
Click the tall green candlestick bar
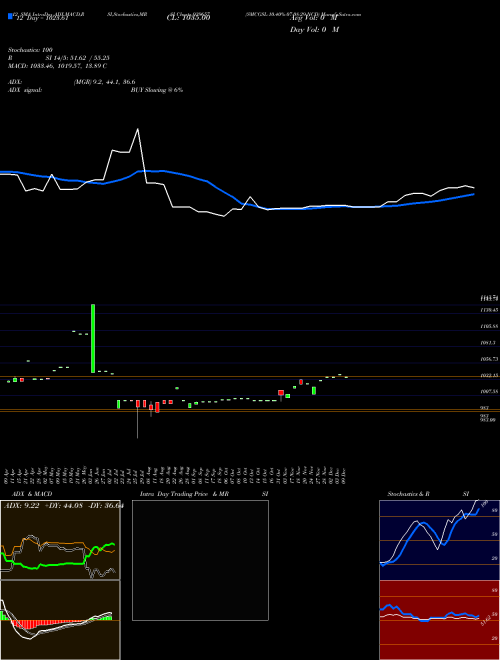93,338
